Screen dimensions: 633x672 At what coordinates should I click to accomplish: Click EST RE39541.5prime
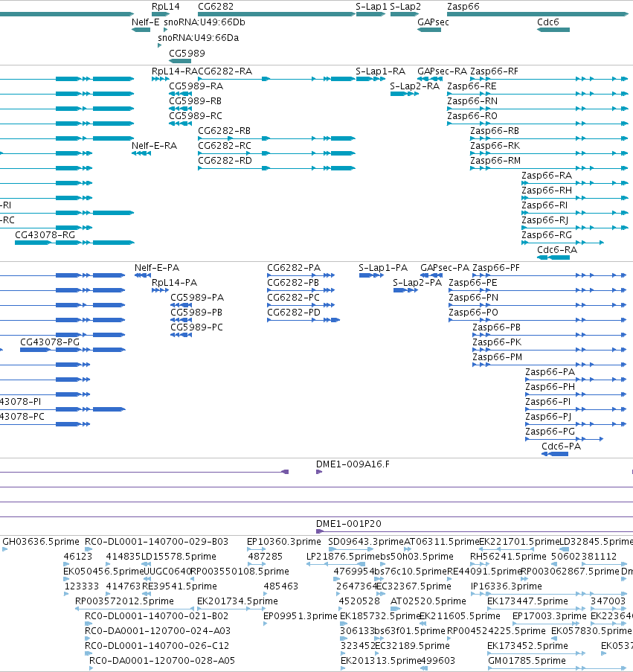coord(179,586)
